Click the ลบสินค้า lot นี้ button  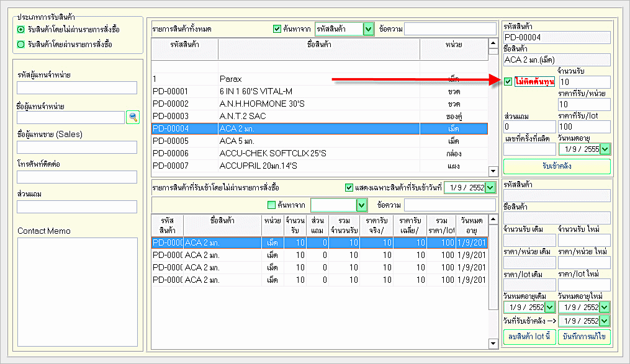click(528, 337)
